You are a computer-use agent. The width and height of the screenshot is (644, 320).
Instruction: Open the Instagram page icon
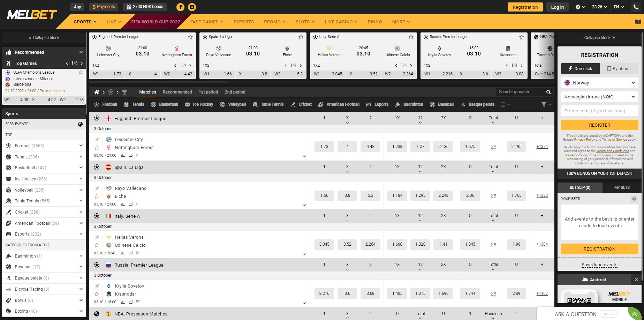192,7
